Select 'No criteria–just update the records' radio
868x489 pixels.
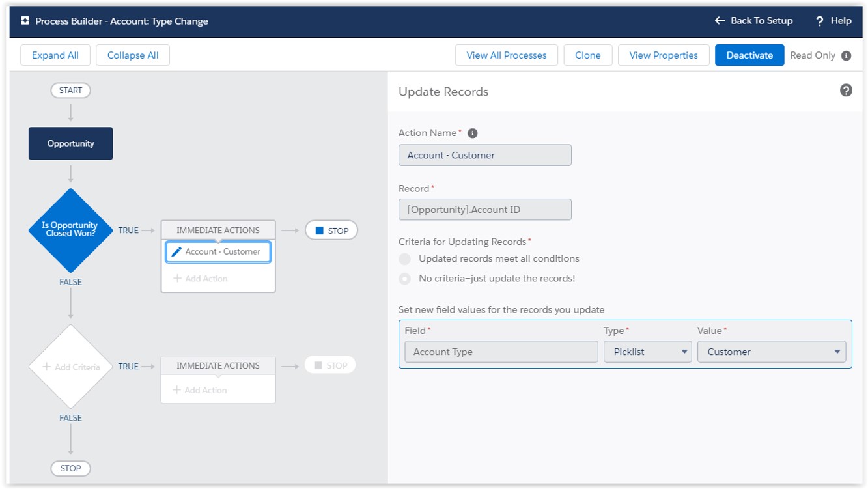(x=405, y=279)
